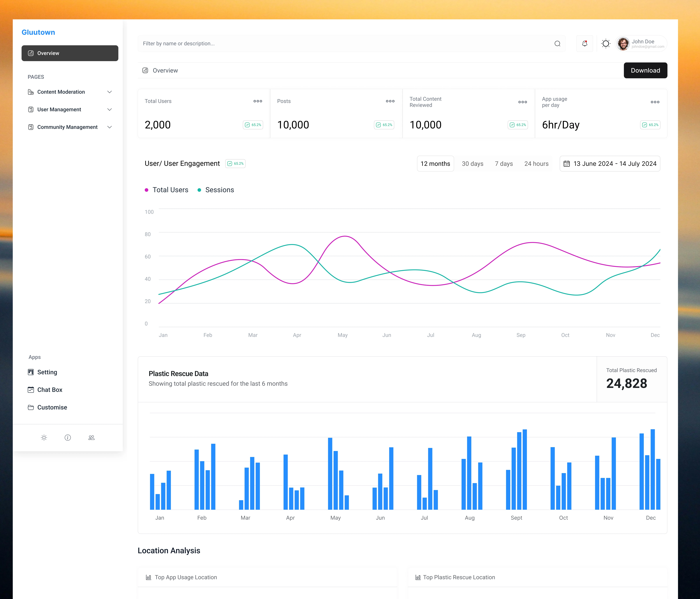Toggle the sun theme icon in header
Image resolution: width=700 pixels, height=599 pixels.
coord(606,44)
